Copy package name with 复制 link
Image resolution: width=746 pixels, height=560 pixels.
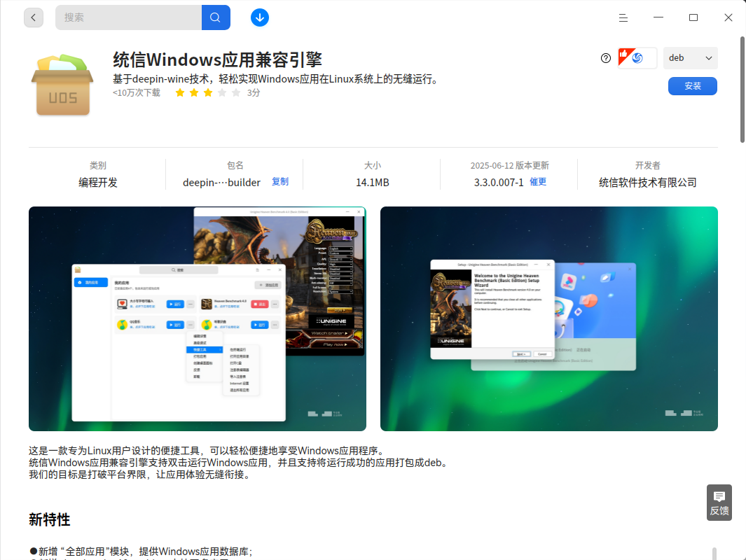tap(279, 181)
